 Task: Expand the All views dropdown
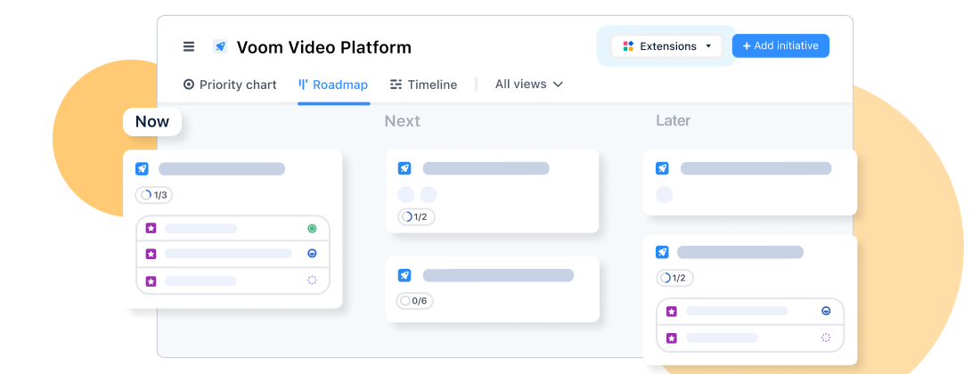coord(529,85)
